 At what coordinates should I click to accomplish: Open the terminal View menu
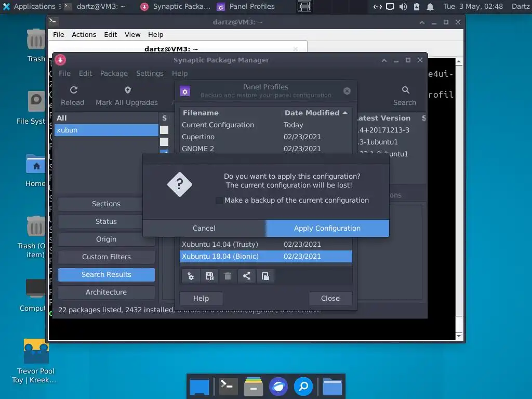132,35
